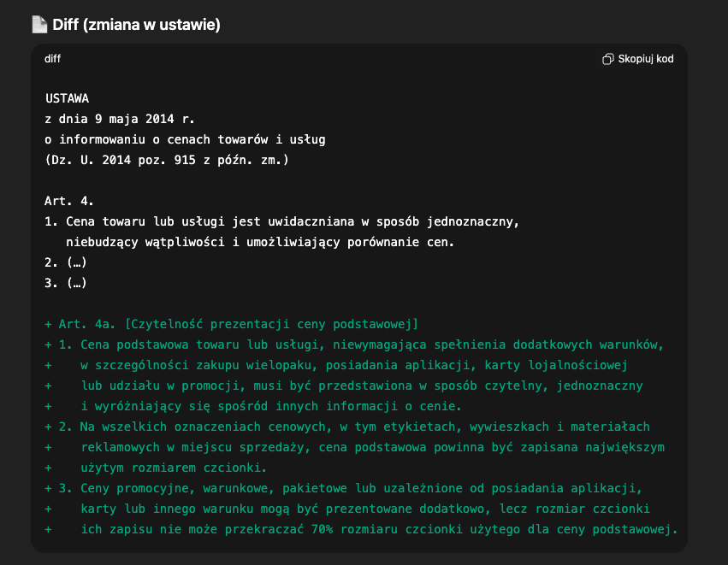
Task: Click last line 'ich zapisu nie może przekraczać 70%'
Action: (379, 529)
